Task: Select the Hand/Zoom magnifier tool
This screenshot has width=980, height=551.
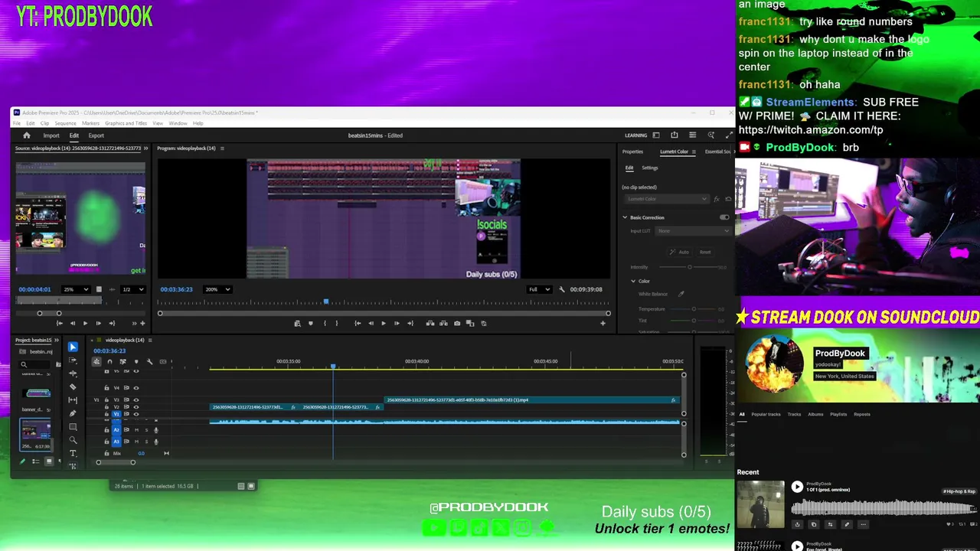Action: [x=73, y=440]
